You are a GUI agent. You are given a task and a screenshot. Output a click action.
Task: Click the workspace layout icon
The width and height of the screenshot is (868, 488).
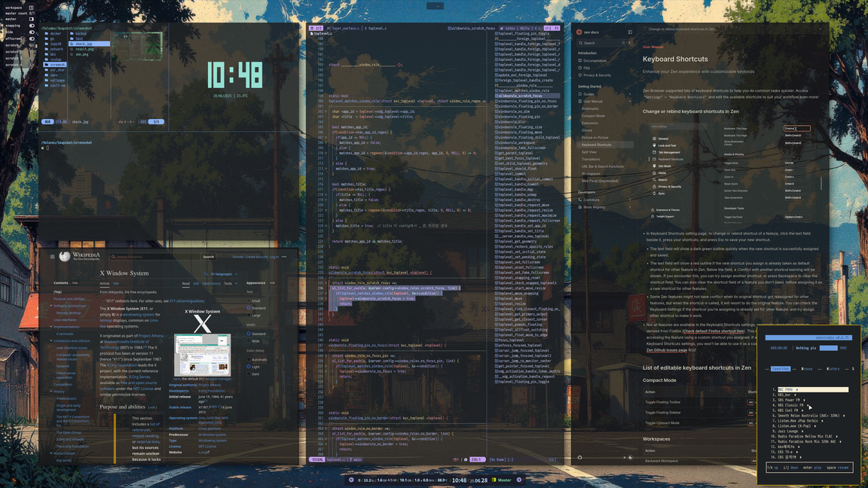[x=31, y=8]
